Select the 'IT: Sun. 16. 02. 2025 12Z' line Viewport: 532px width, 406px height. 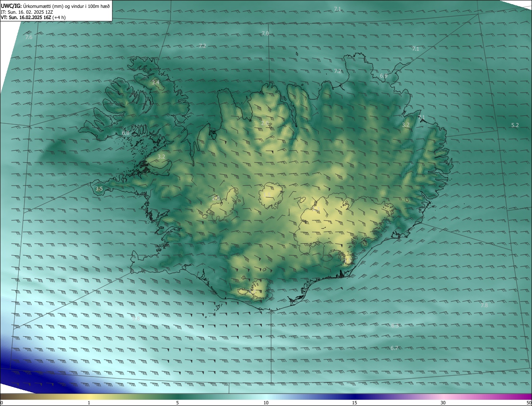pyautogui.click(x=27, y=12)
